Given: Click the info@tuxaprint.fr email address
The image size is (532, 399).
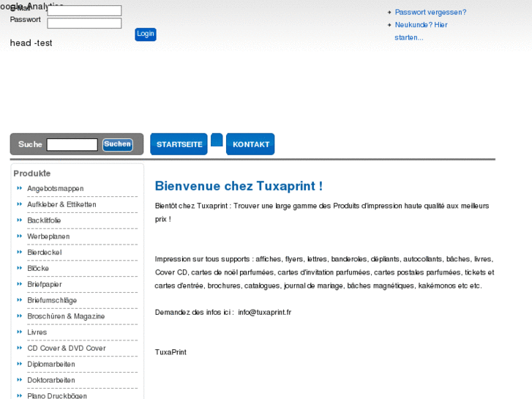Looking at the screenshot, I should coord(265,313).
